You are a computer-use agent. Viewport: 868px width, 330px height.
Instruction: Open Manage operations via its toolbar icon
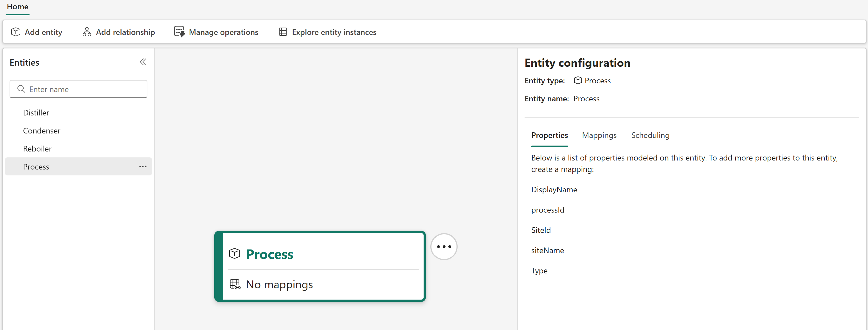pyautogui.click(x=179, y=31)
